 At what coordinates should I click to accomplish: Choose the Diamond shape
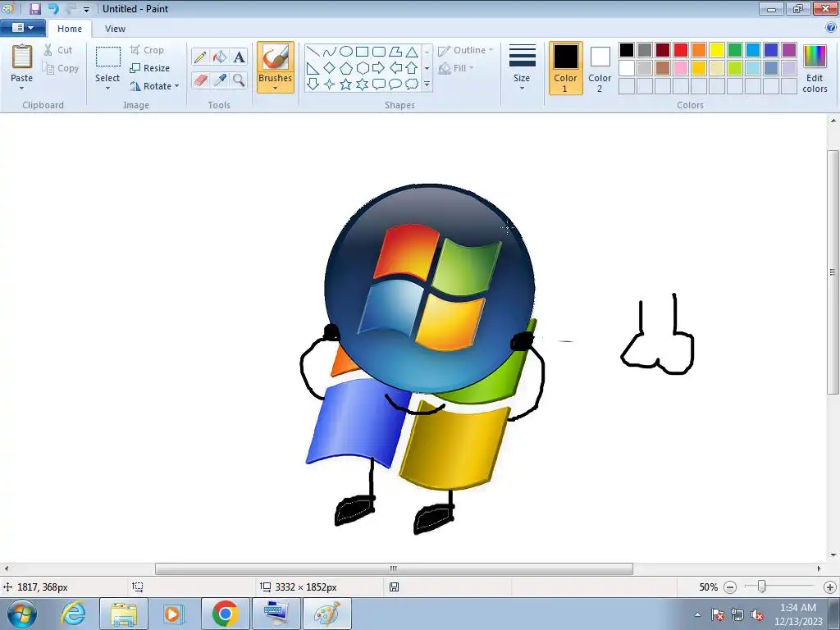330,68
